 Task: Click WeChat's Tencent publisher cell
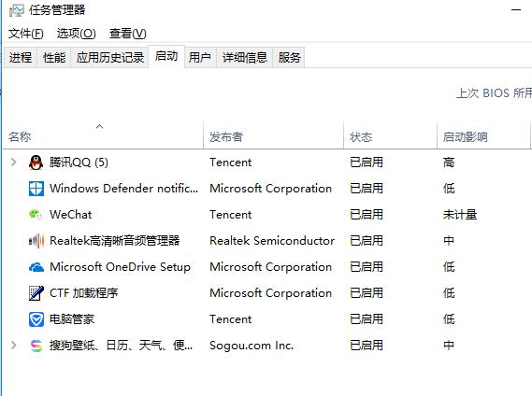pyautogui.click(x=231, y=215)
